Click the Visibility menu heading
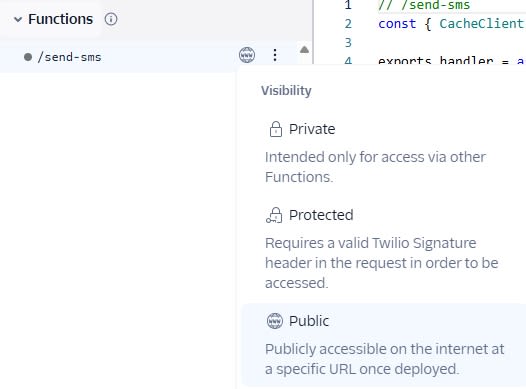The width and height of the screenshot is (526, 389). point(286,91)
